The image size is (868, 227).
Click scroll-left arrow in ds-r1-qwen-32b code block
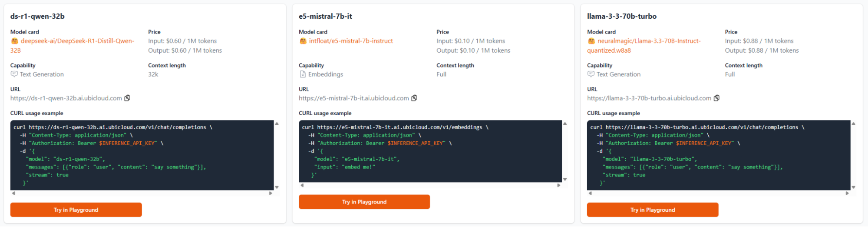point(13,193)
